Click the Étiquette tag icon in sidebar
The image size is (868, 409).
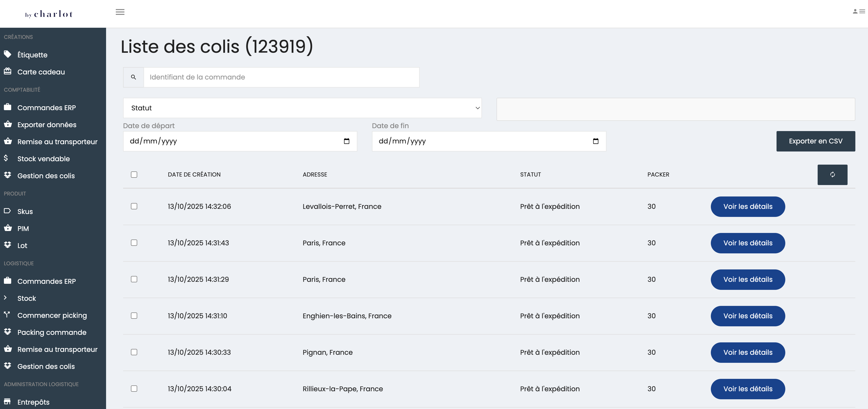[7, 54]
